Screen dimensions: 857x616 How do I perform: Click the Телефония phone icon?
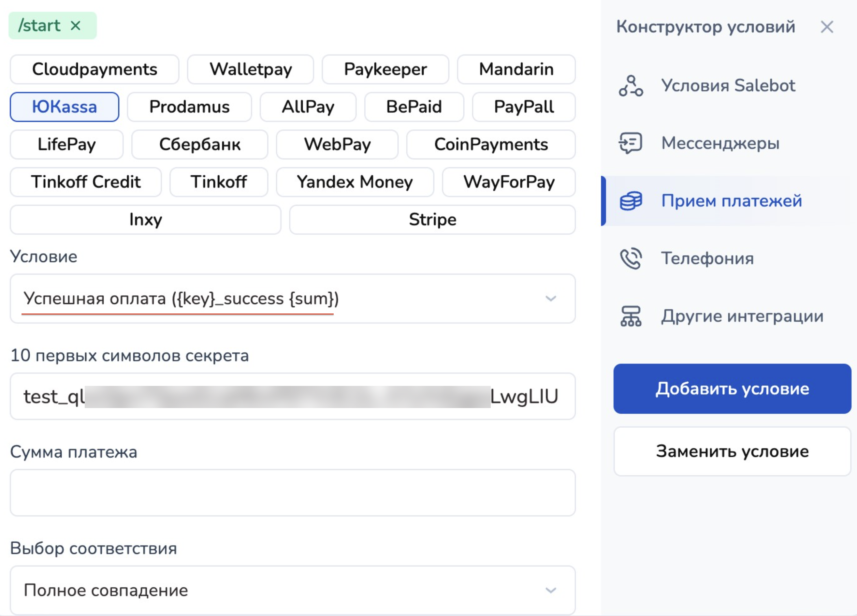pos(630,258)
